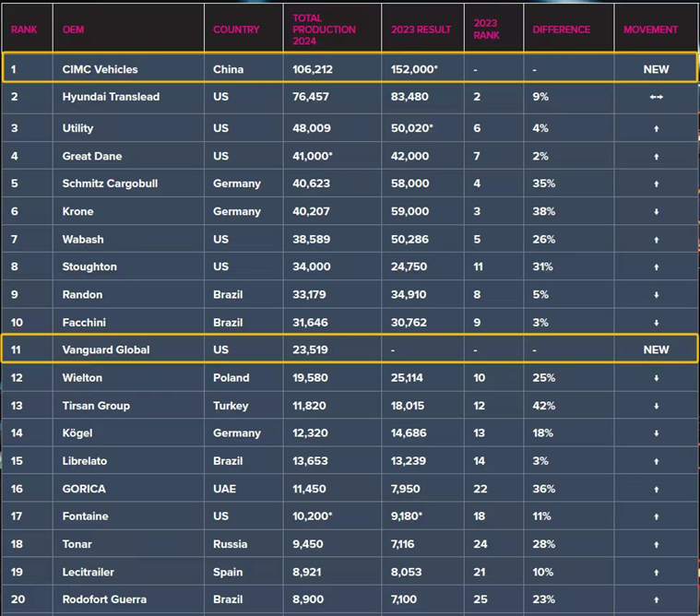Click the 42% difference for Tirsan Group
Screen dimensions: 700x616
(x=543, y=406)
